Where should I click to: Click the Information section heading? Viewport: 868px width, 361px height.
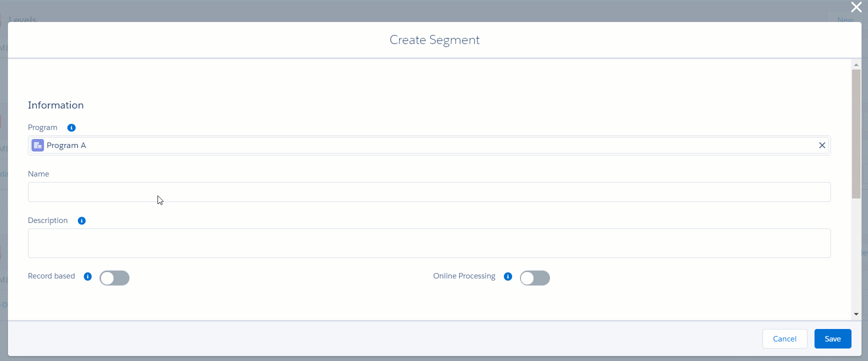(x=55, y=105)
